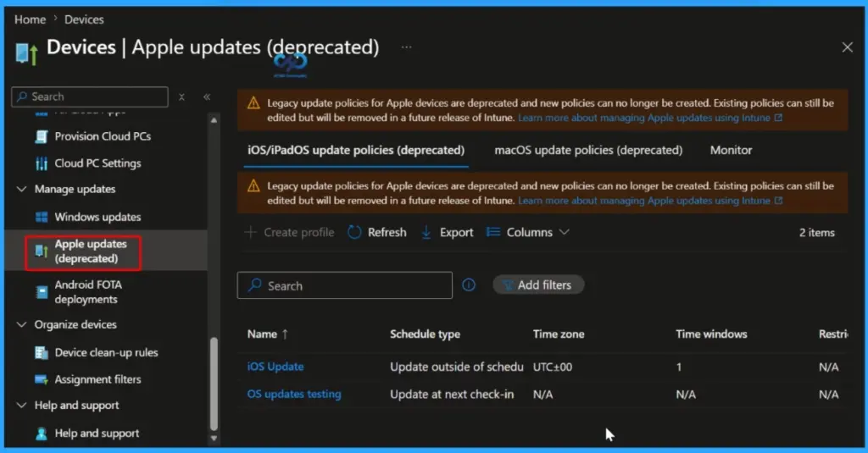Open Android FOTA deployments icon
Viewport: 868px width, 453px height.
point(42,292)
